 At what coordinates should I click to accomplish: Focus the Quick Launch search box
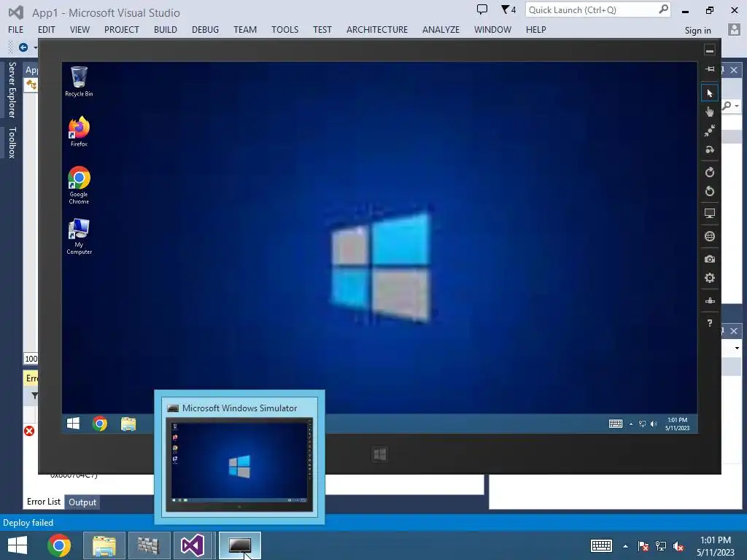click(x=597, y=10)
